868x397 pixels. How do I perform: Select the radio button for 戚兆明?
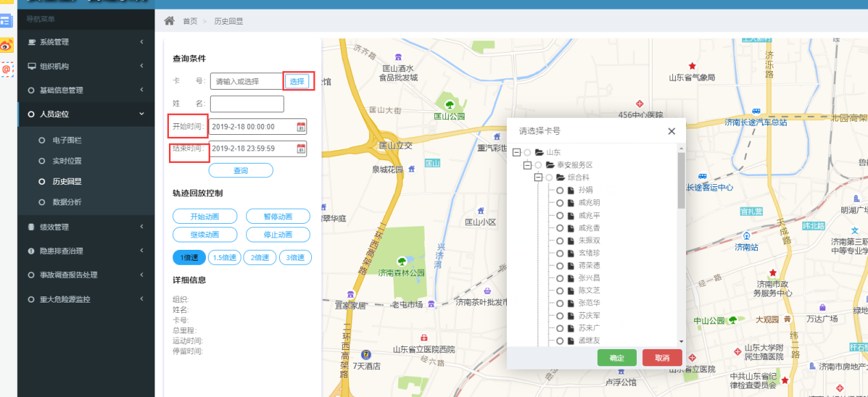560,203
